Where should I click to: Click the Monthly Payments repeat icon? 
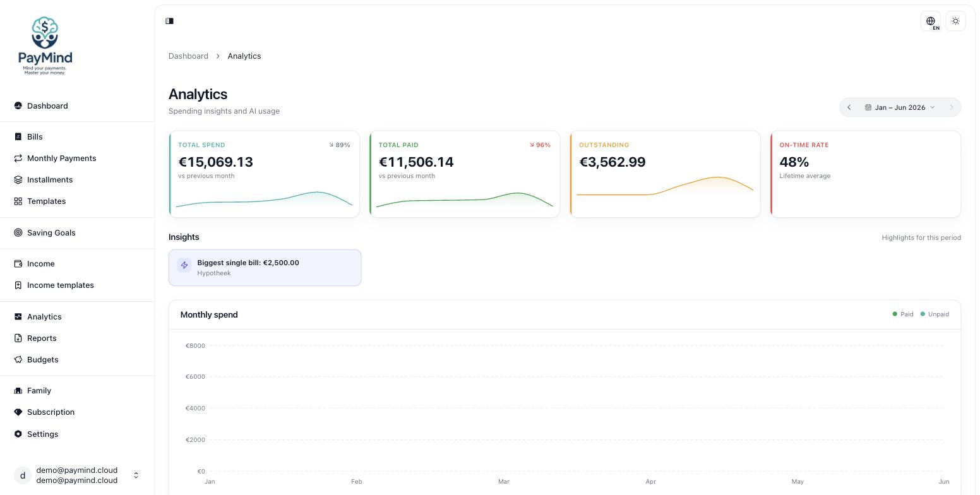[18, 158]
